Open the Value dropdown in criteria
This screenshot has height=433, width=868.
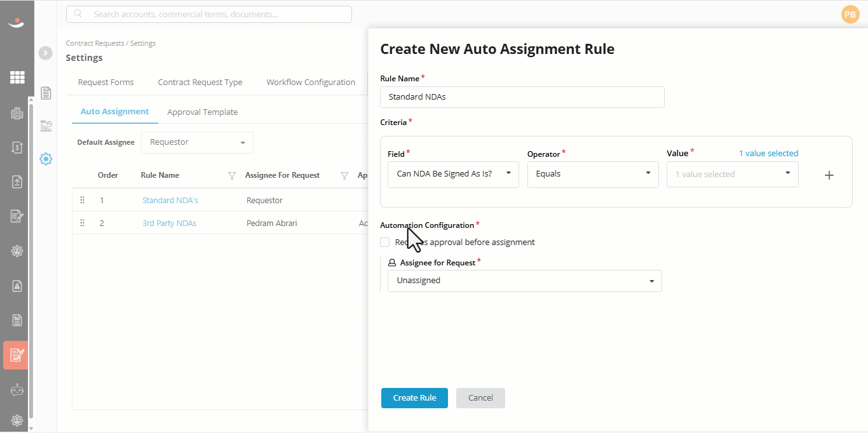click(733, 174)
